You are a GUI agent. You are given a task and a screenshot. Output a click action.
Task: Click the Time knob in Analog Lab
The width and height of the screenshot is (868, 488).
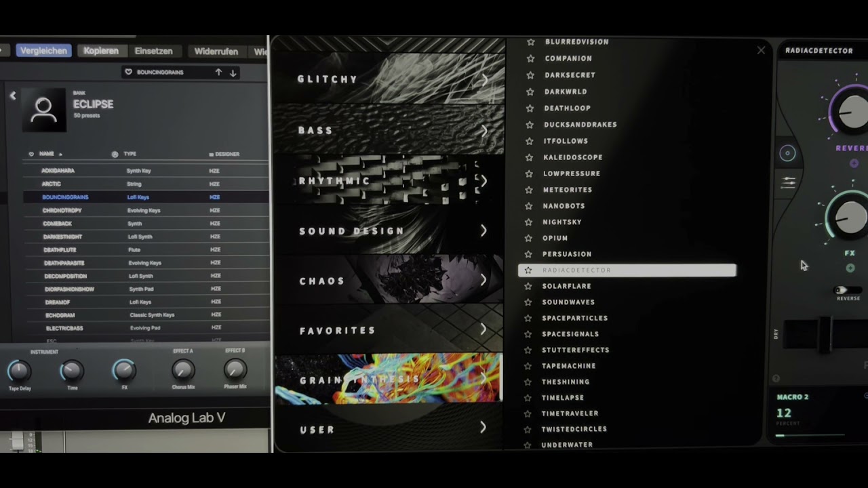(x=72, y=371)
